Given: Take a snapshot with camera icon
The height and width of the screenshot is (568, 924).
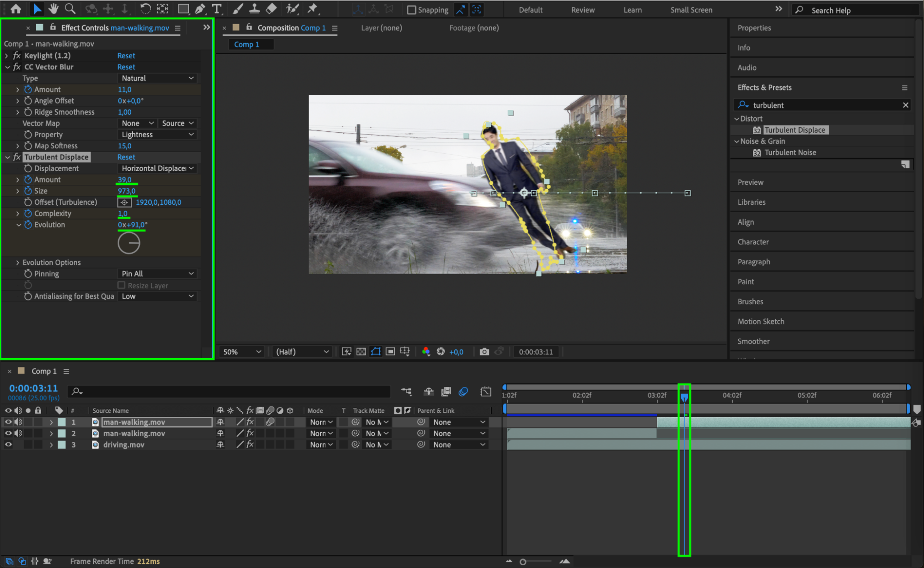Looking at the screenshot, I should click(x=484, y=352).
